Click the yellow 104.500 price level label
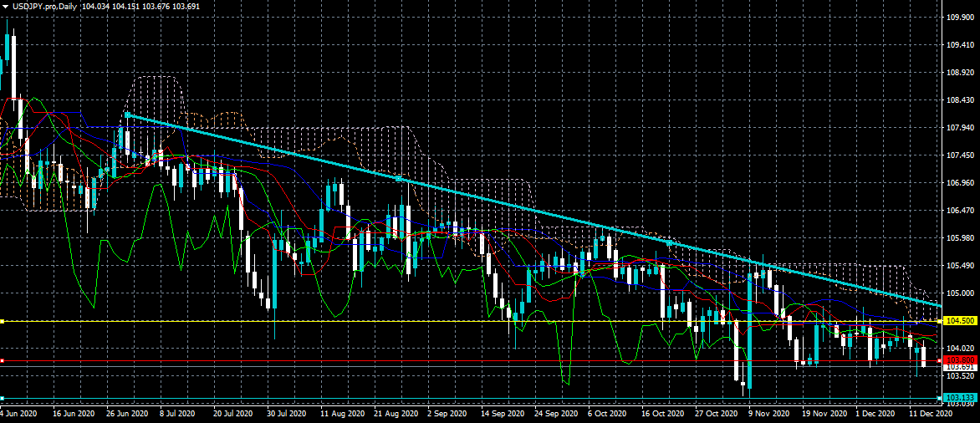Viewport: 980px width, 423px height. [959, 320]
